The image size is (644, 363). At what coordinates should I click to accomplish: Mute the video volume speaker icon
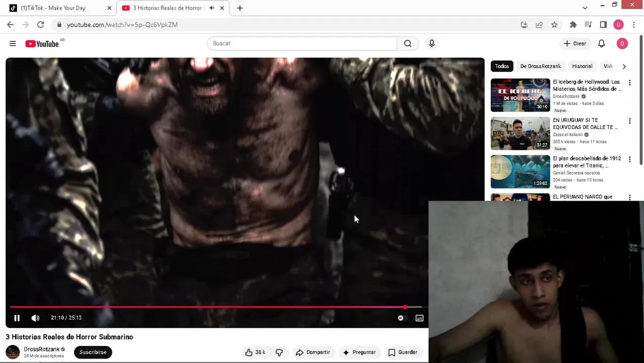coord(35,318)
